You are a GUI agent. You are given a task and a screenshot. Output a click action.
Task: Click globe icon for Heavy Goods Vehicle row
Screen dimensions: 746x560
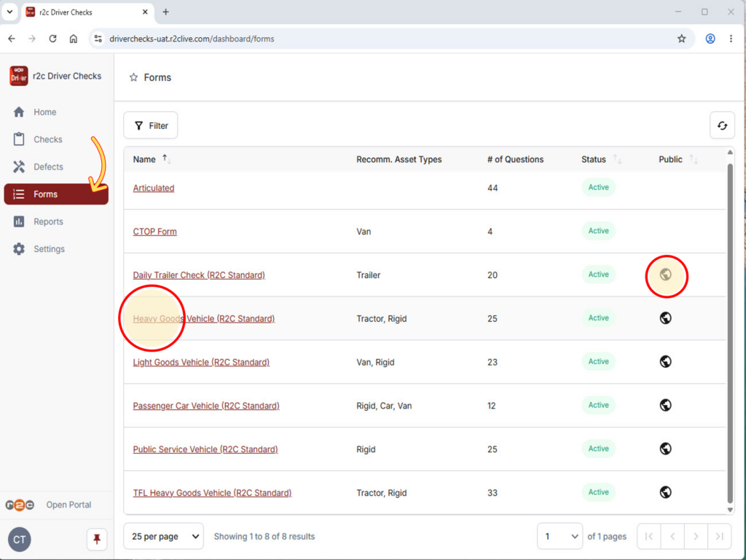coord(666,318)
